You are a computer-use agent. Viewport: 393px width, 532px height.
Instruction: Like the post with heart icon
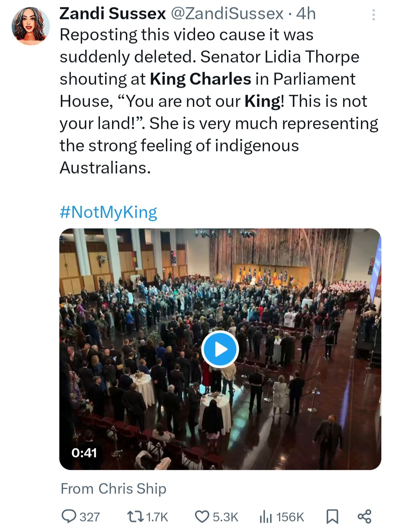[202, 516]
